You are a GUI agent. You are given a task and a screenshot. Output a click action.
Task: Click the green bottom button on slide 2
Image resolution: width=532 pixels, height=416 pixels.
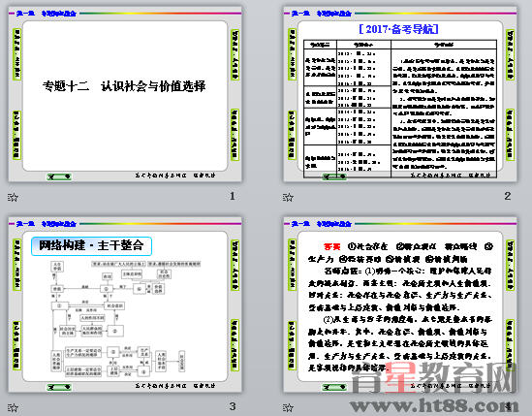tap(334, 176)
